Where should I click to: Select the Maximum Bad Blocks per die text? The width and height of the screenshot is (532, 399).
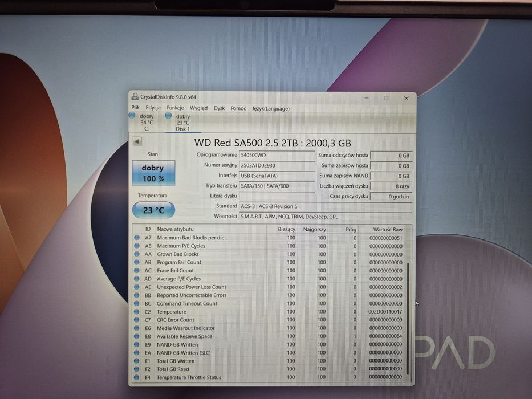click(x=190, y=238)
